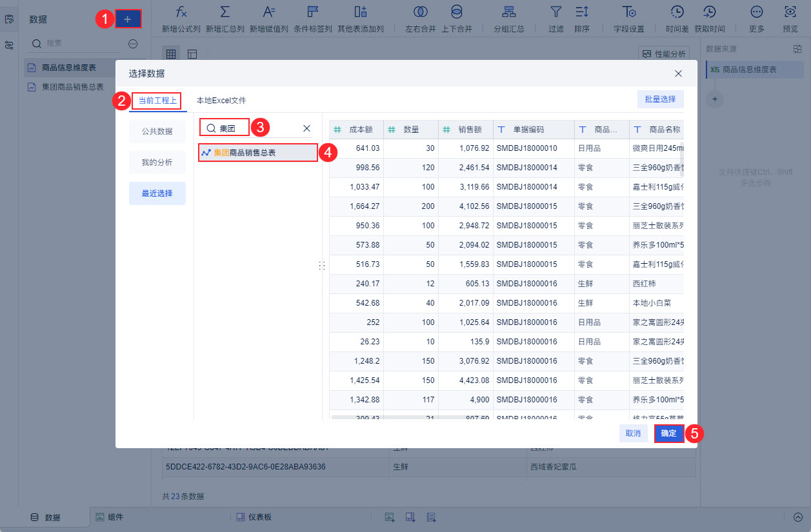
Task: Close the 选择数据 dialog
Action: tap(678, 74)
